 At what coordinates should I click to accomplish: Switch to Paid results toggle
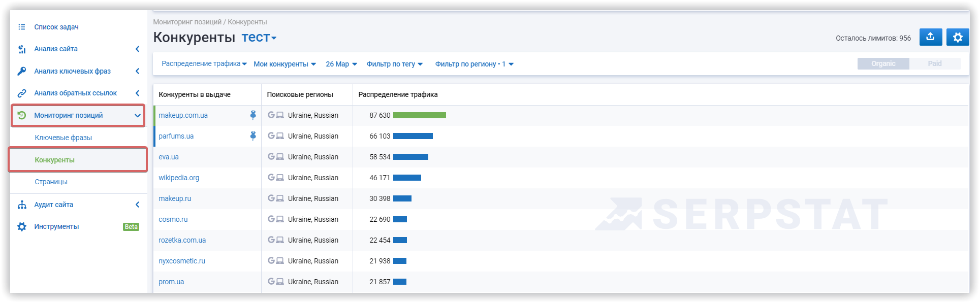pos(935,63)
